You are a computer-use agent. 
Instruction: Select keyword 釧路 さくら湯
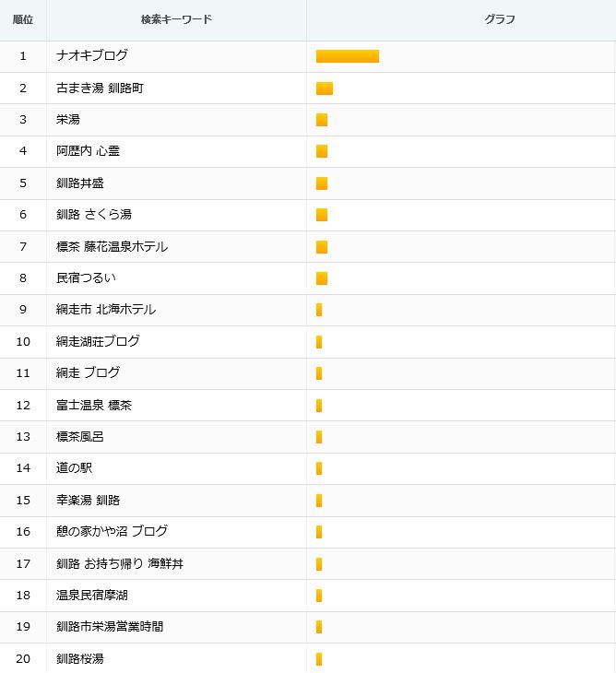pyautogui.click(x=94, y=214)
